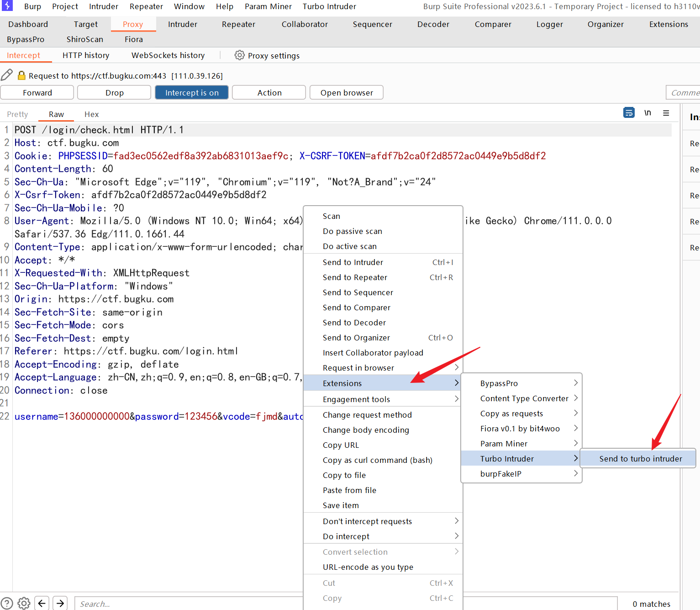
Task: Expand Request in browser submenu arrow
Action: [x=457, y=367]
